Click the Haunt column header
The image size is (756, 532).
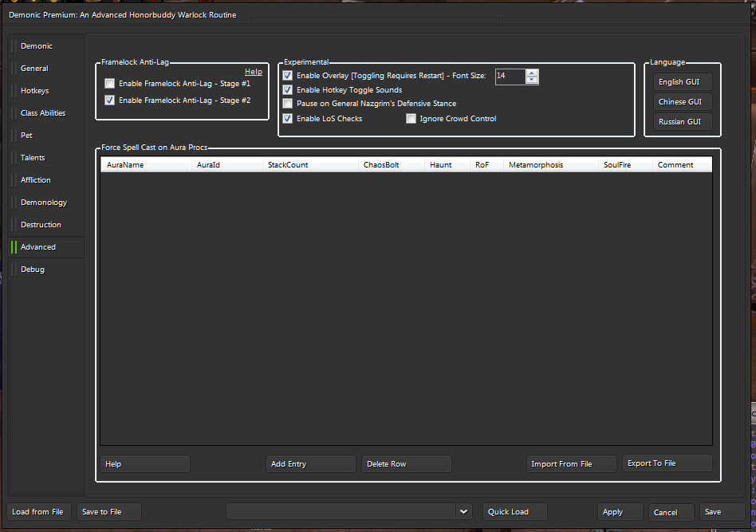point(447,164)
